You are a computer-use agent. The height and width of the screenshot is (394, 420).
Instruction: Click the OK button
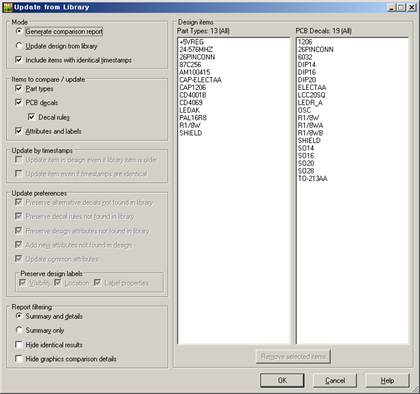click(282, 380)
